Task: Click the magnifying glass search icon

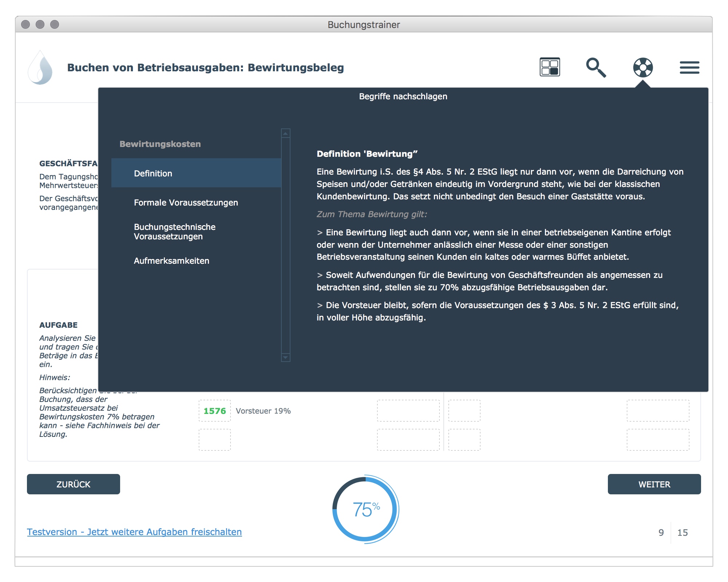Action: point(596,67)
